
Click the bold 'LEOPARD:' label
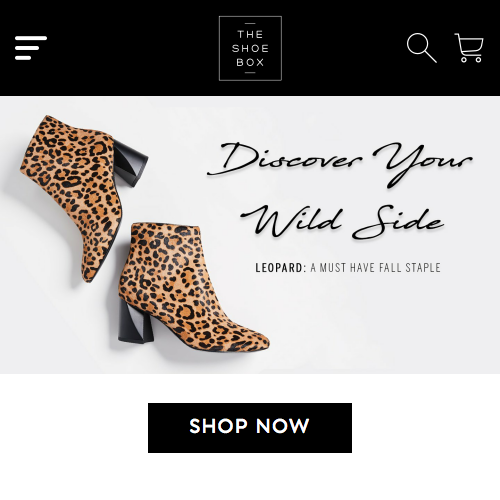(x=280, y=268)
